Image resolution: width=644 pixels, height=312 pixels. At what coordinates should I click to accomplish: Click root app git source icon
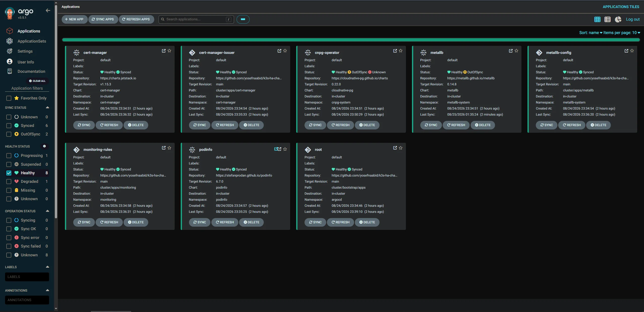tap(308, 150)
